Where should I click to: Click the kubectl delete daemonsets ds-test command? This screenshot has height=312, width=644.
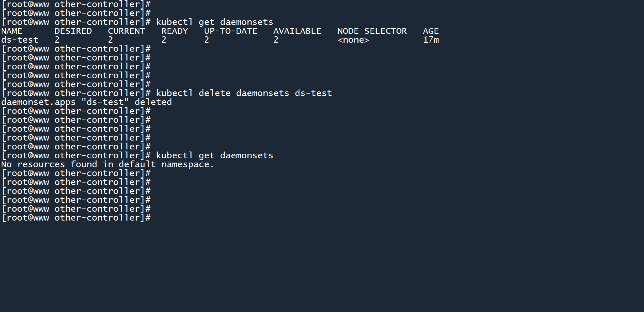click(244, 93)
